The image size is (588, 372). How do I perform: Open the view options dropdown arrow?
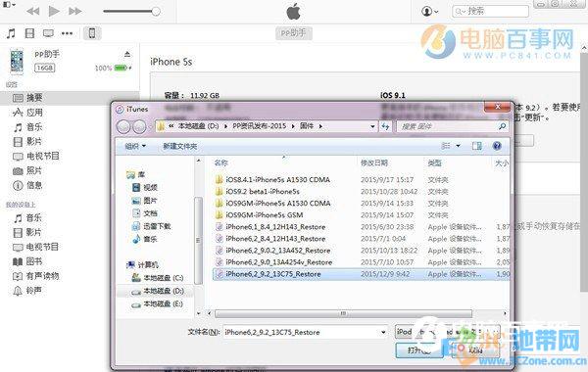(458, 146)
